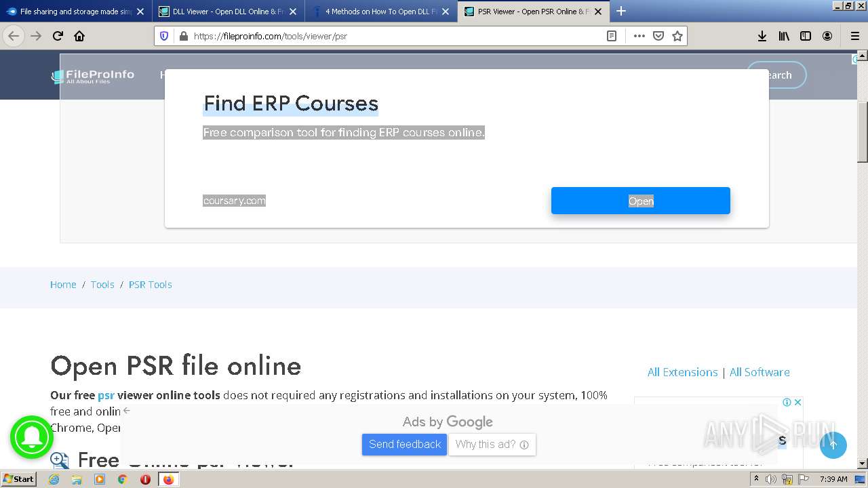Open Firefox account icon
Viewport: 868px width, 488px height.
tap(827, 36)
